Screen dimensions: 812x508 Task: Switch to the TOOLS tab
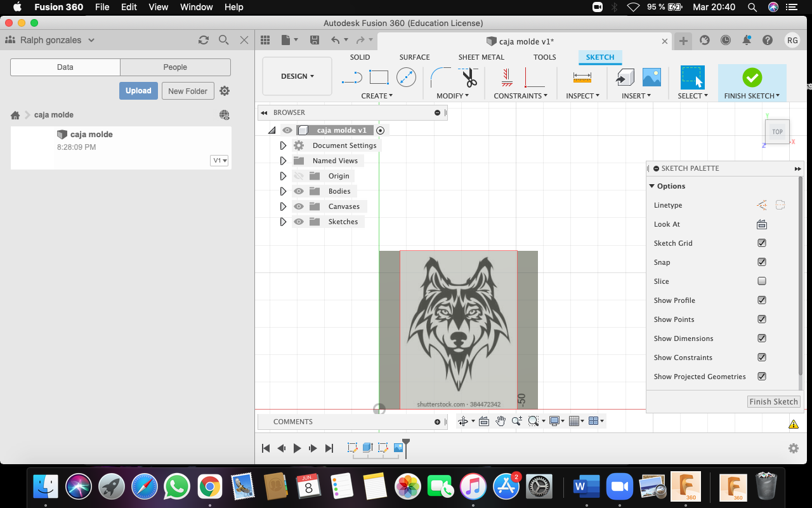pyautogui.click(x=544, y=57)
